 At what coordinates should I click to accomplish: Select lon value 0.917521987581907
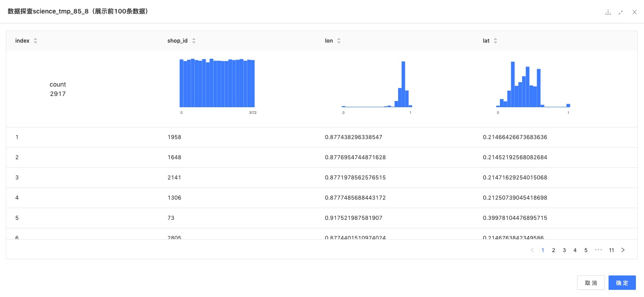[x=354, y=218]
